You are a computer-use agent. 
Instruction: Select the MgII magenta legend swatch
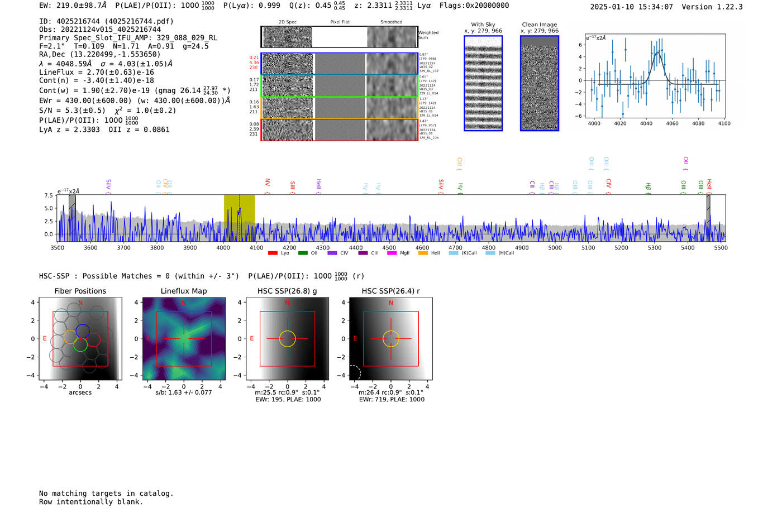pos(392,253)
